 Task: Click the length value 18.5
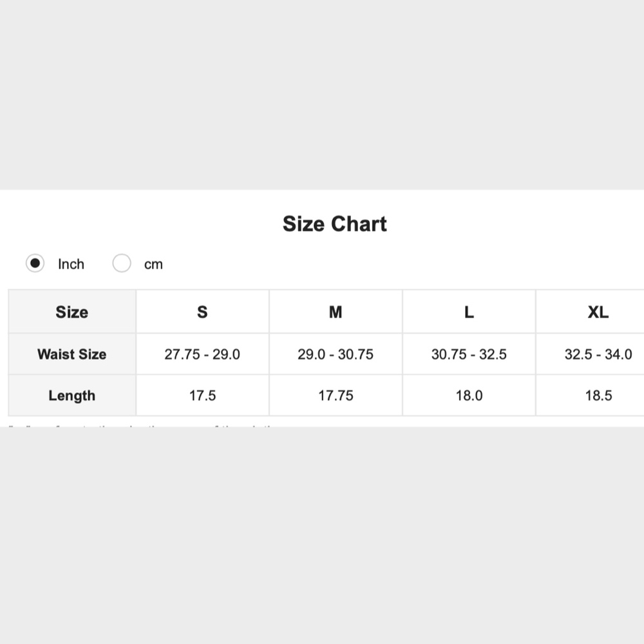[x=598, y=395]
